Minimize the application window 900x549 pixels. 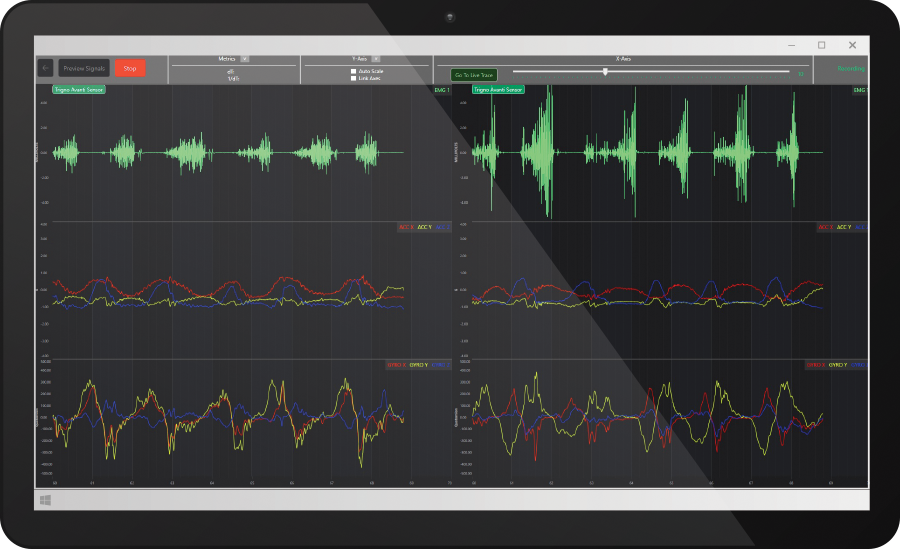[792, 45]
